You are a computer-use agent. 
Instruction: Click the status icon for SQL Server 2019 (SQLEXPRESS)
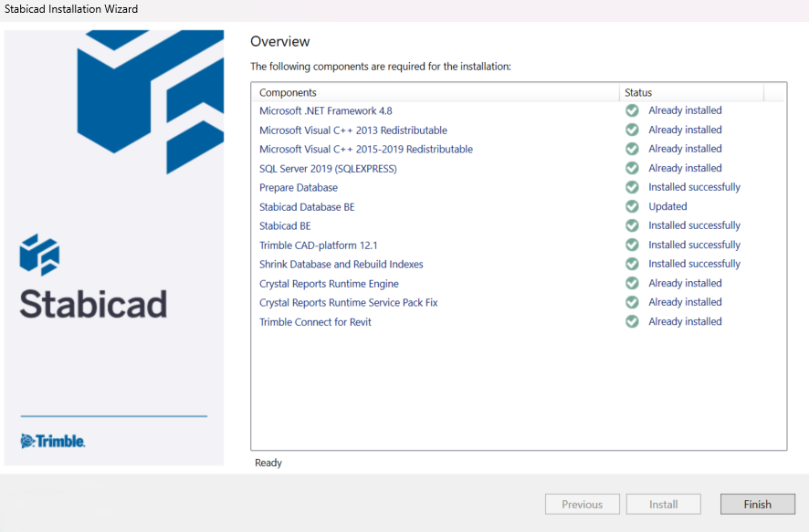tap(631, 168)
